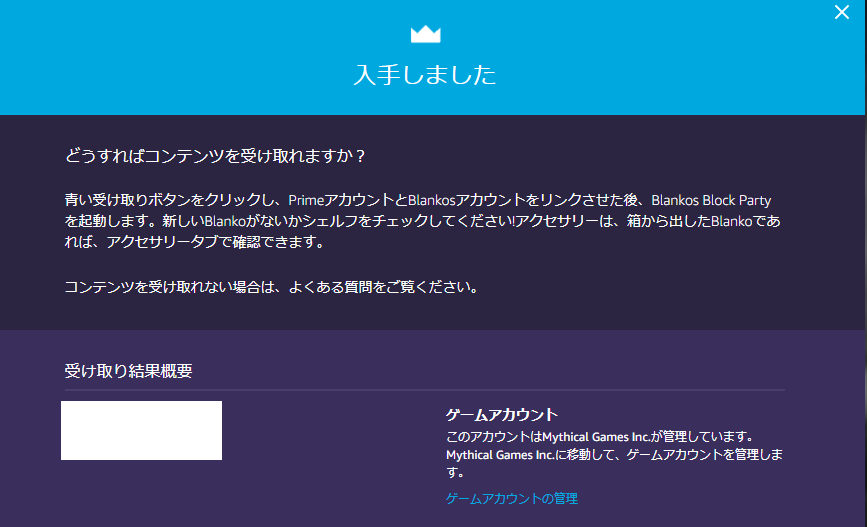Click the ゲームアカウント heading
The width and height of the screenshot is (867, 527).
pyautogui.click(x=502, y=414)
